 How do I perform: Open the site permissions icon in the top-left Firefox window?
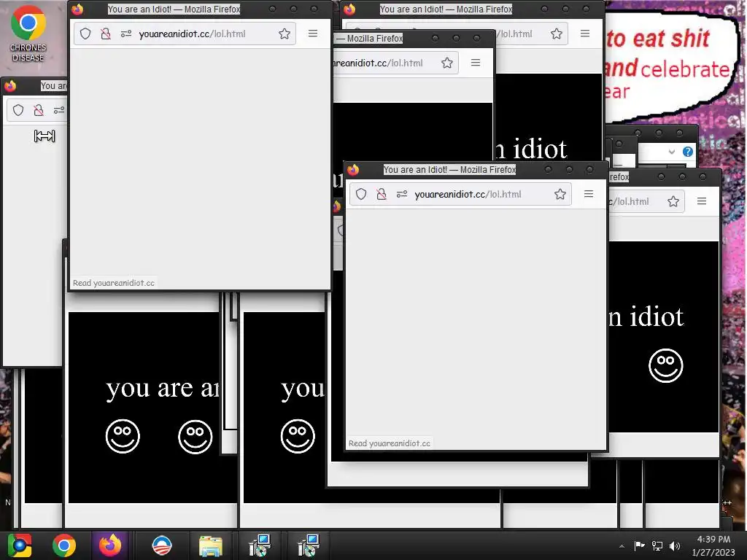(125, 34)
